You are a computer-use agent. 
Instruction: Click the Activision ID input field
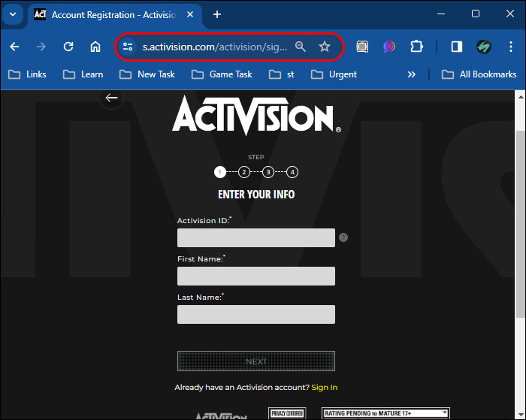tap(256, 238)
